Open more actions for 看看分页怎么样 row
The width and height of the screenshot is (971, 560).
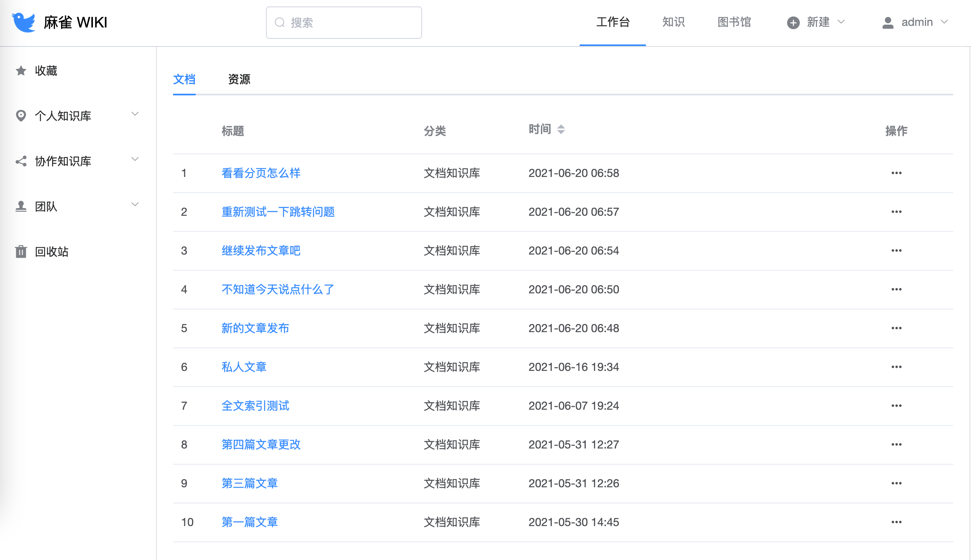[x=896, y=173]
